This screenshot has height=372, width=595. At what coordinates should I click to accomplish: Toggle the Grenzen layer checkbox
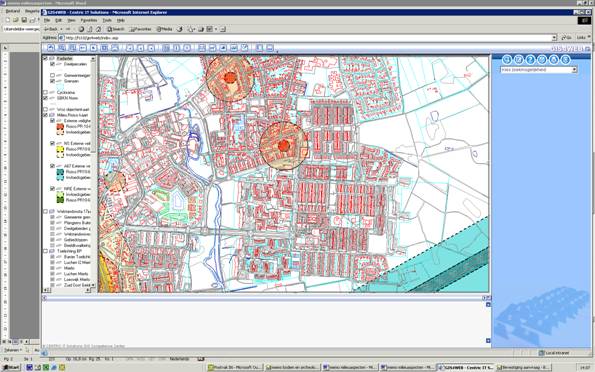pos(52,81)
